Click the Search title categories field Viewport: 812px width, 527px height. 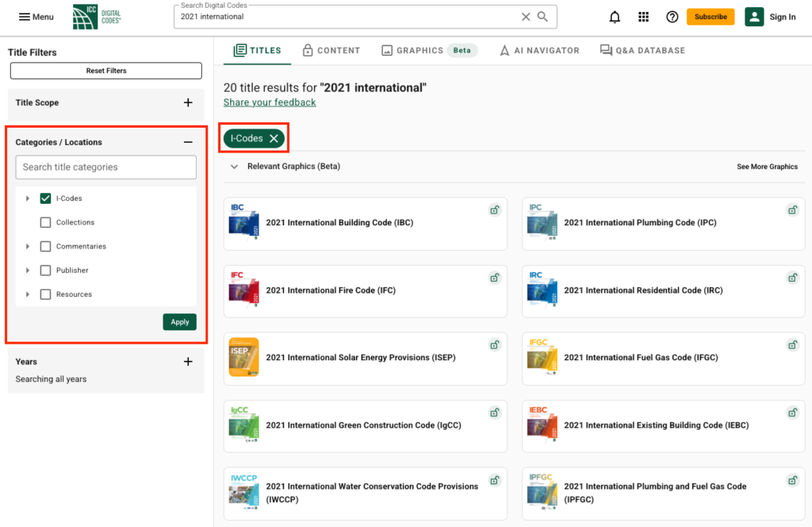[x=106, y=167]
